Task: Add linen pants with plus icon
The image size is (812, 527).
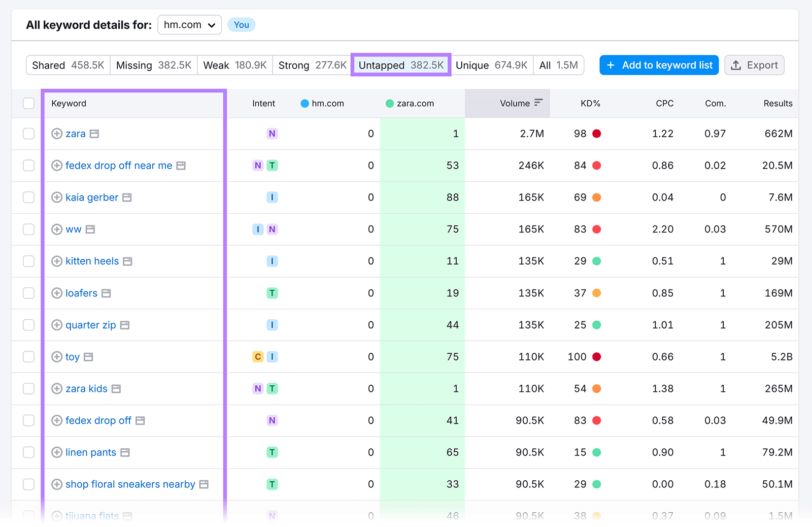Action: pos(57,452)
